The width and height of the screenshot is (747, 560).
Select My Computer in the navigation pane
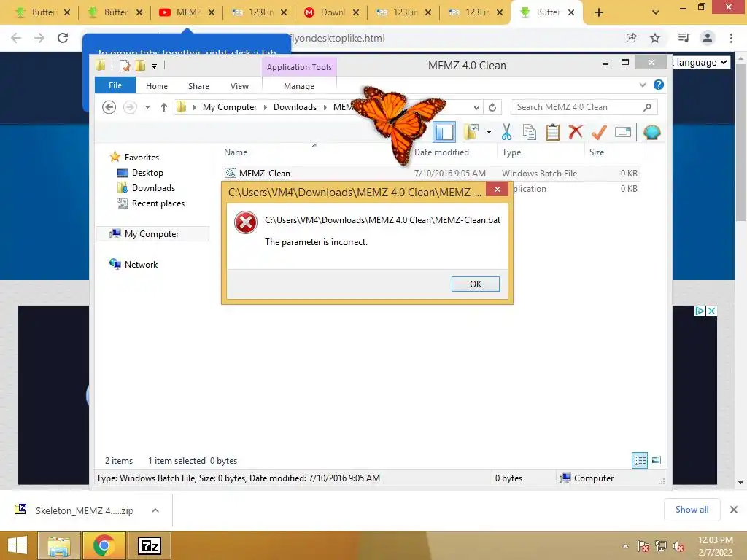tap(152, 234)
